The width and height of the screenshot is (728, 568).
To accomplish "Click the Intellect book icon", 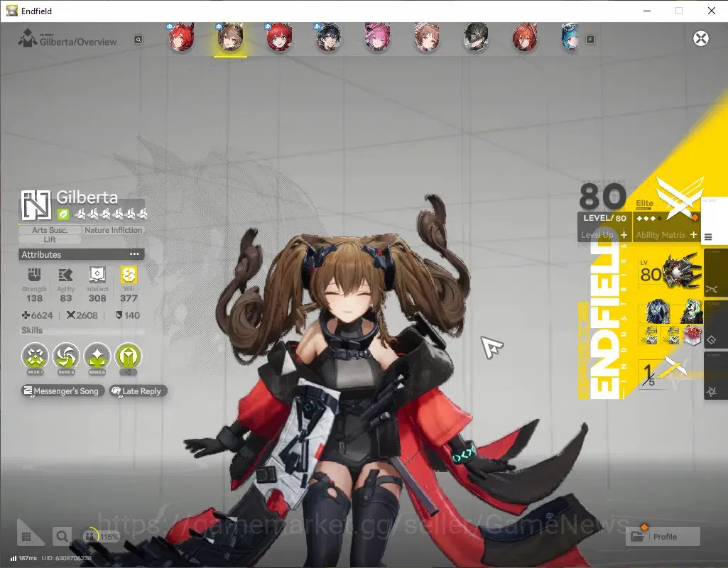I will 97,275.
